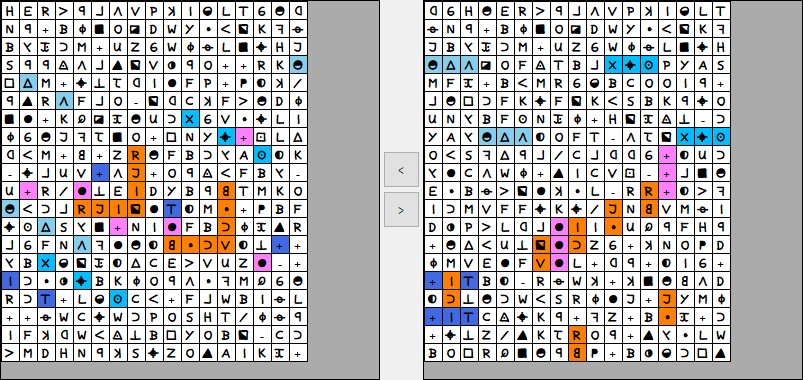
Task: Select the orange V cell in the right grid
Action: 540,264
